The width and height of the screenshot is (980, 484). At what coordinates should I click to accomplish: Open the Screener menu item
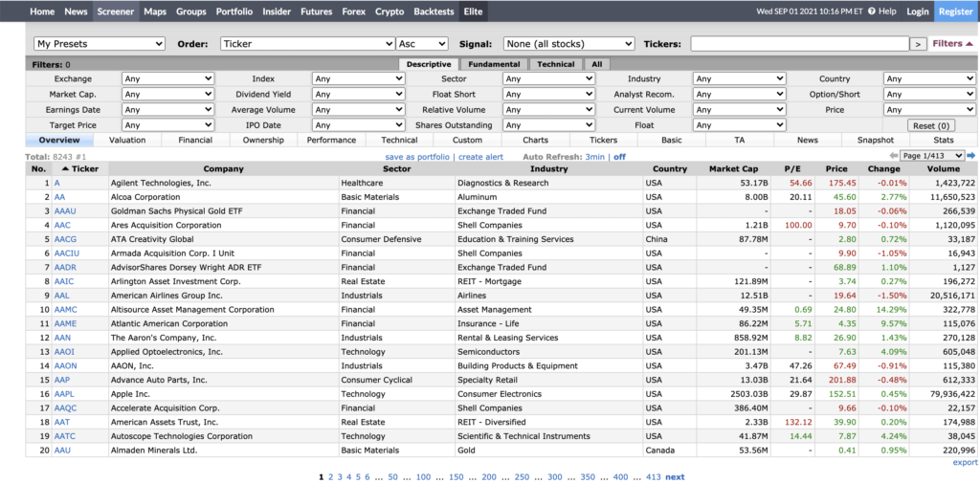tap(116, 11)
